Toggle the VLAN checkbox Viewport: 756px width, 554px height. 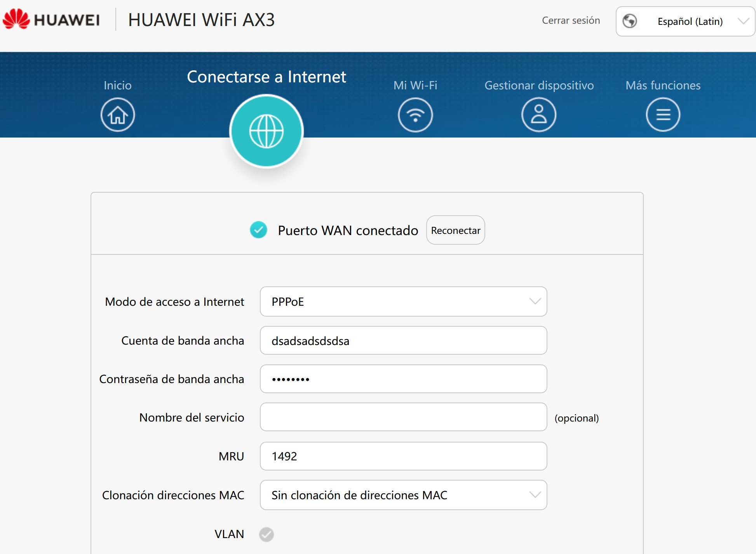267,534
